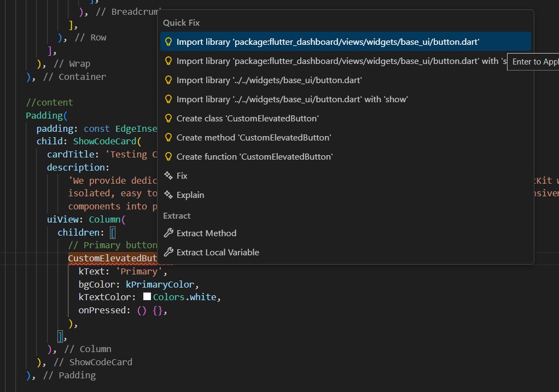Choose Extract Method refactoring

click(x=206, y=233)
